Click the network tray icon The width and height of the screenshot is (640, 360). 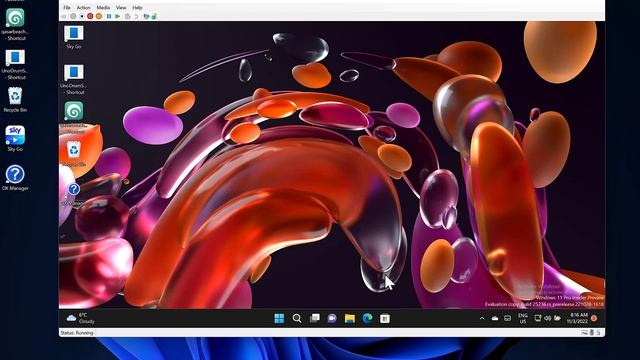[538, 318]
